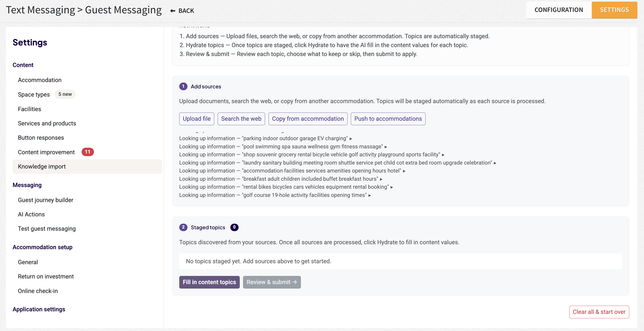Go to Content improvement
The image size is (644, 331).
46,152
